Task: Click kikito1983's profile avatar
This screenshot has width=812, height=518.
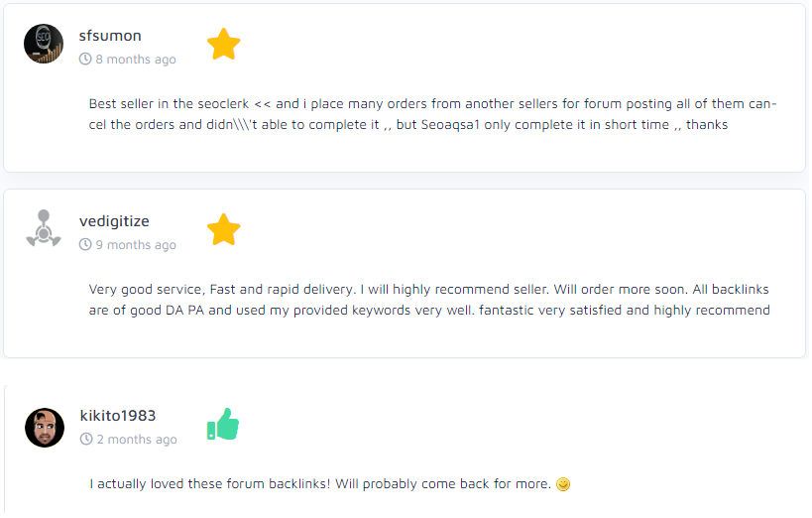Action: pyautogui.click(x=45, y=427)
